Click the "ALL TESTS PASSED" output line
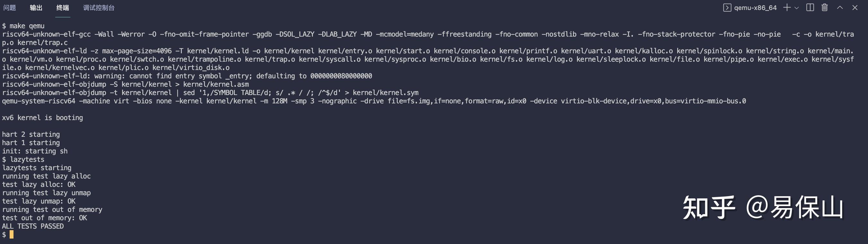The image size is (868, 244). [x=33, y=226]
